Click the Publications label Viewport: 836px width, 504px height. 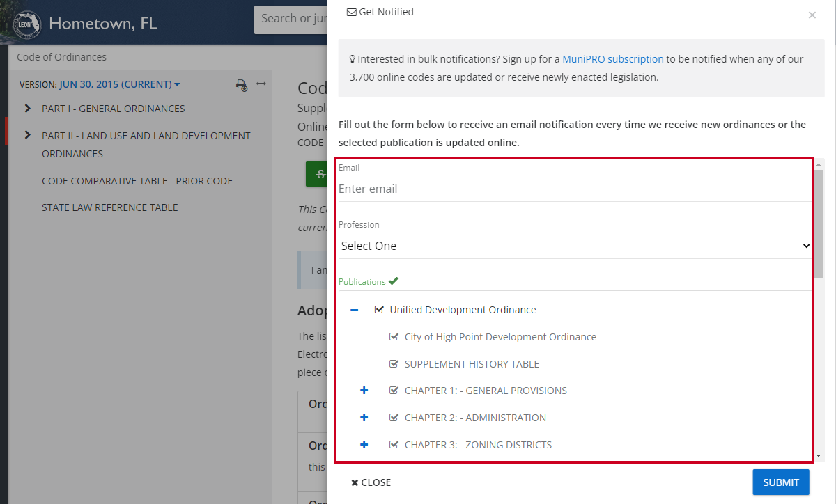362,282
